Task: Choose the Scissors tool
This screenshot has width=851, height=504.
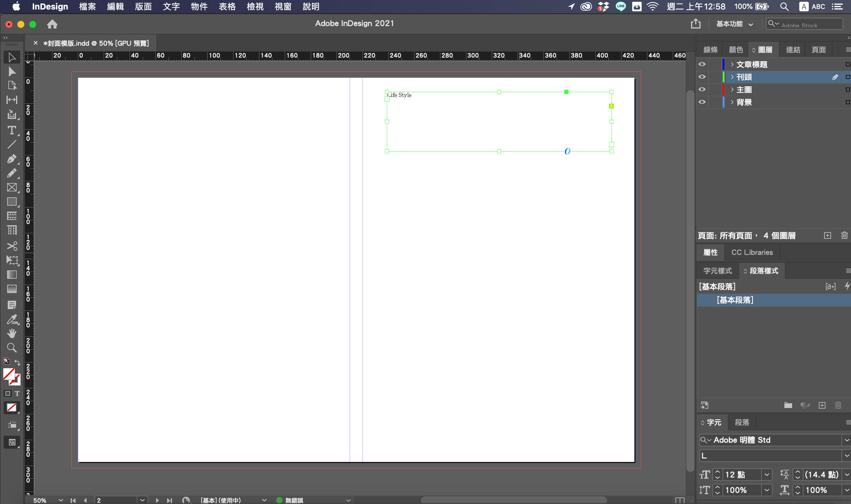Action: pos(12,246)
